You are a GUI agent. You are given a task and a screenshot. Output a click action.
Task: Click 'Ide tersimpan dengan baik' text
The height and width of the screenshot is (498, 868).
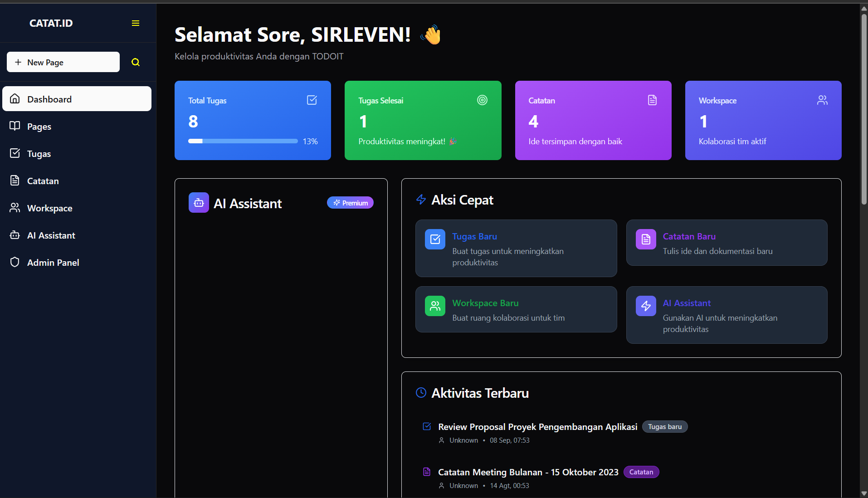pos(575,142)
